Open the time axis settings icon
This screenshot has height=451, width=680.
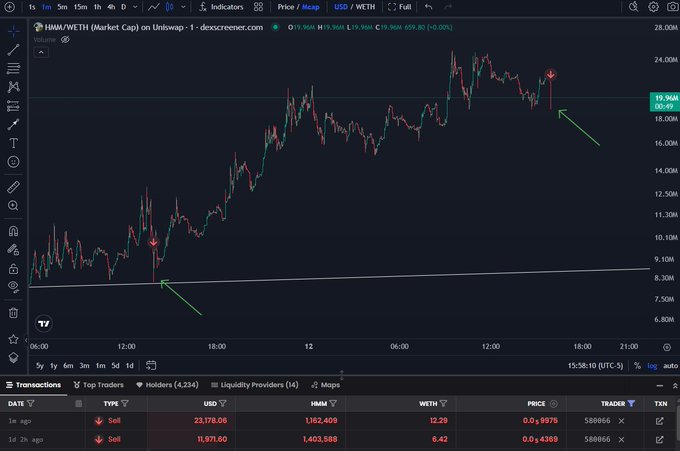(667, 347)
